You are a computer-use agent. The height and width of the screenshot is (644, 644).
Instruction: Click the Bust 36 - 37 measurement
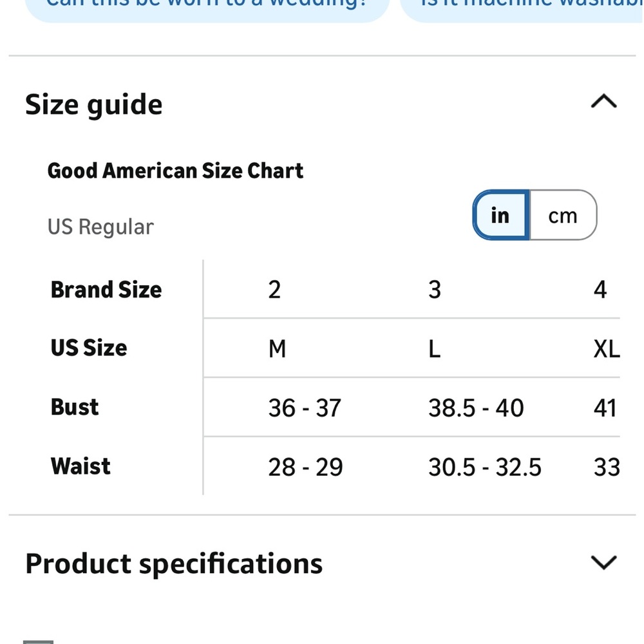[305, 408]
